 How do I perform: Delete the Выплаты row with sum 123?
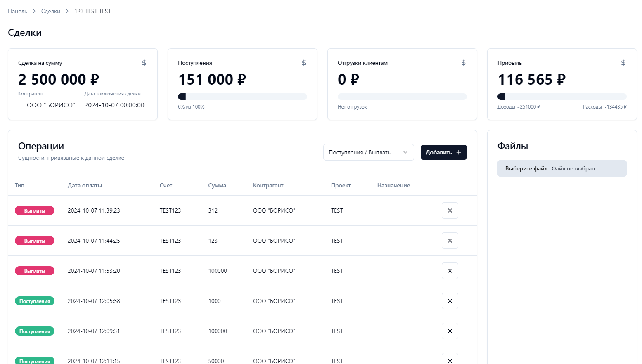tap(450, 241)
